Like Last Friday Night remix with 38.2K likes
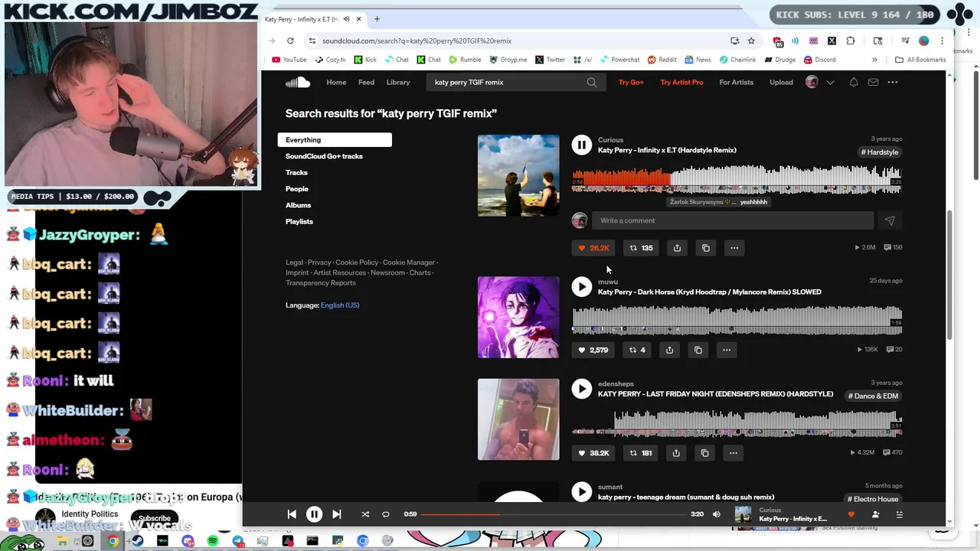Image resolution: width=980 pixels, height=551 pixels. point(593,453)
